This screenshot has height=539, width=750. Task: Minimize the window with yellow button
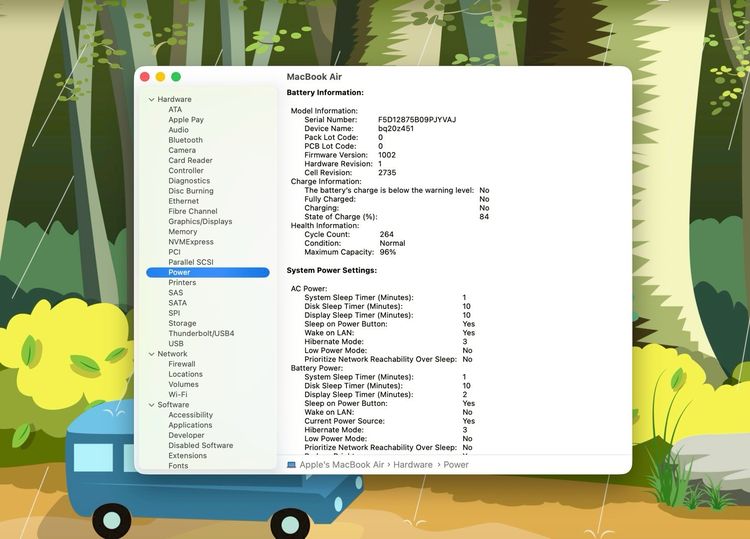click(160, 77)
